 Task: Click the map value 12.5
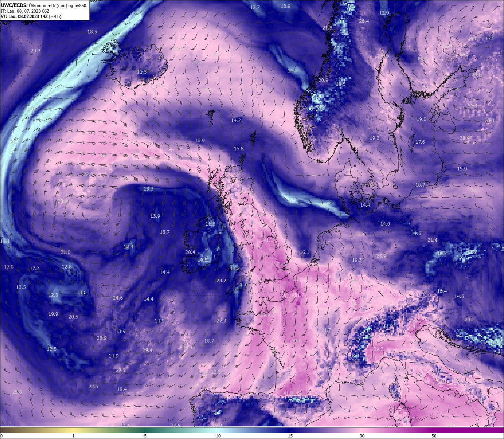(x=52, y=349)
